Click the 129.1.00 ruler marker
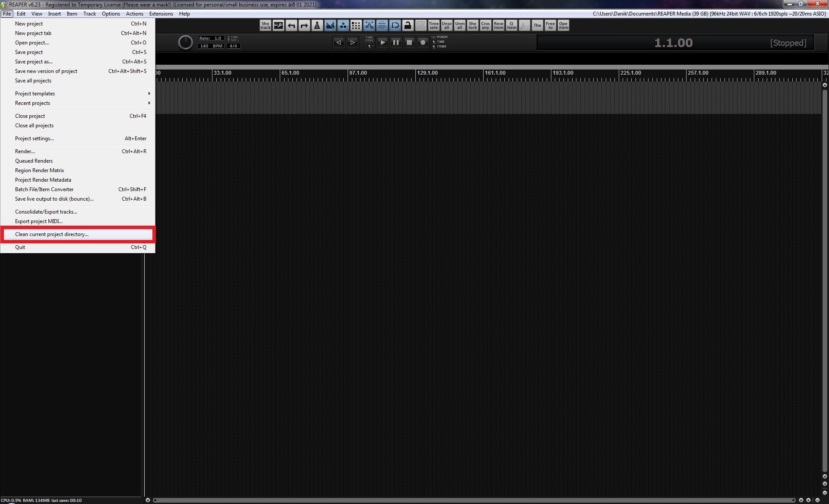829x504 pixels. (427, 73)
